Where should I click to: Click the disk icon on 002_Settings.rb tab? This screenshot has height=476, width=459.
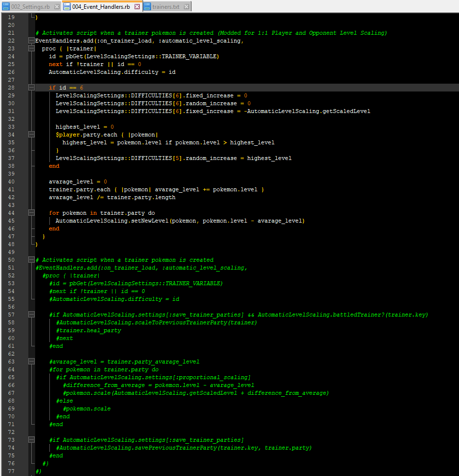coord(6,7)
